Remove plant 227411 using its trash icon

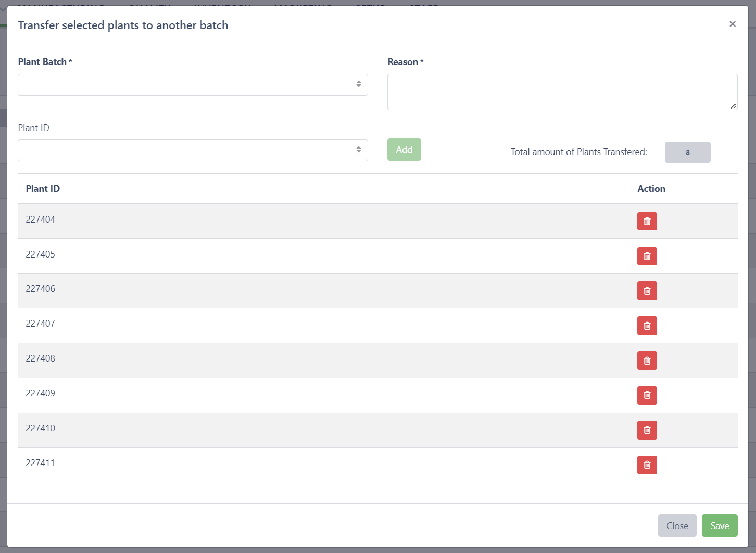coord(647,465)
